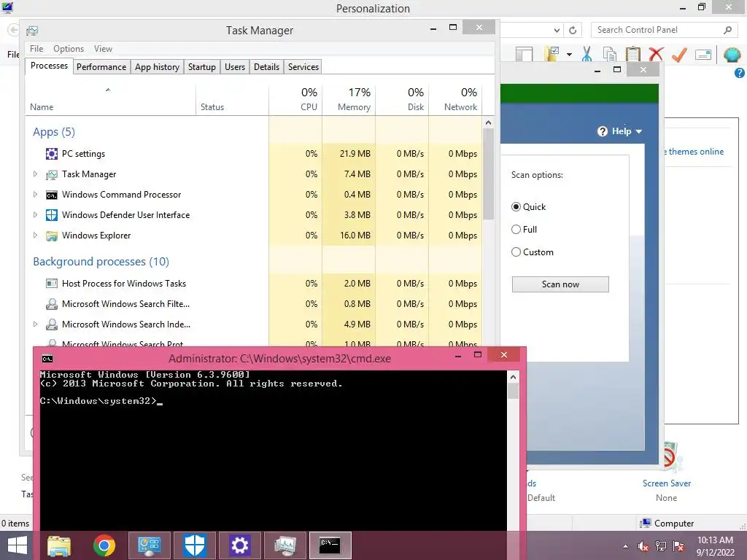Click the pane layout icon in toolbar
The width and height of the screenshot is (747, 560).
click(x=524, y=54)
